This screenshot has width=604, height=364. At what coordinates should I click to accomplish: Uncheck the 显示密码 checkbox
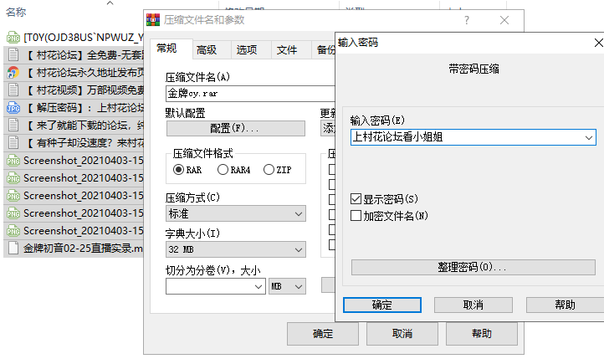click(x=357, y=199)
